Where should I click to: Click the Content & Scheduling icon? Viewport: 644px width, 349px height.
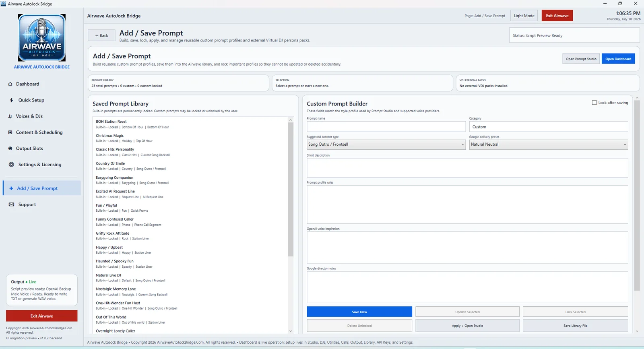10,132
